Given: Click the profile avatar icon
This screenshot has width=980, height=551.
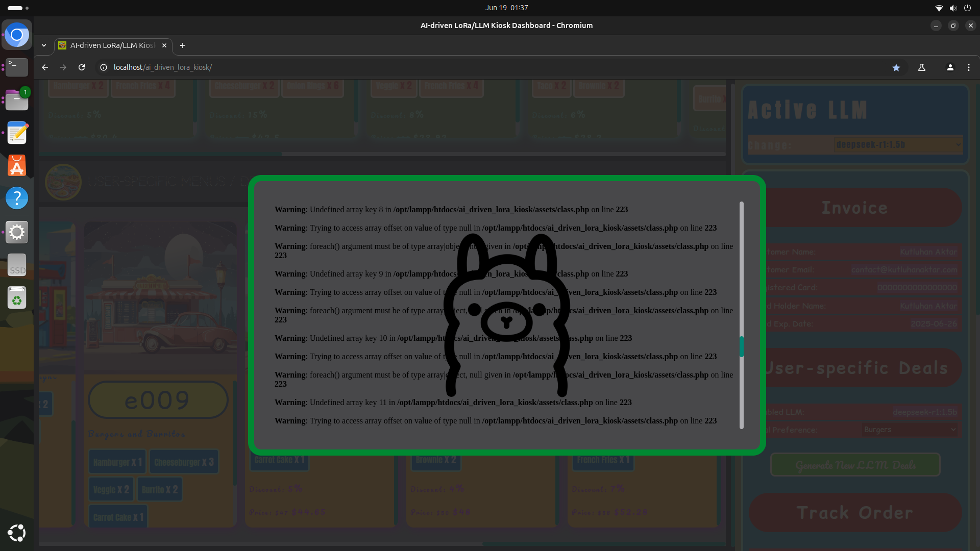Looking at the screenshot, I should pyautogui.click(x=950, y=67).
